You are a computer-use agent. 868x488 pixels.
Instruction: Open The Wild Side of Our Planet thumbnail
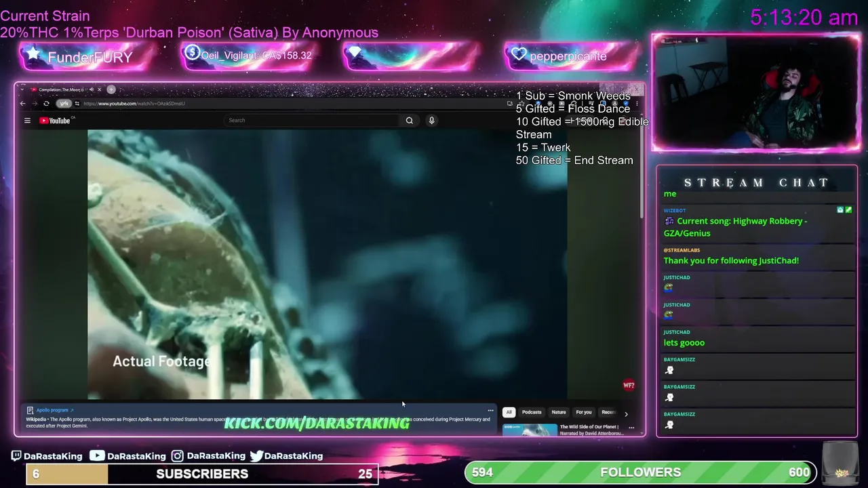point(530,430)
